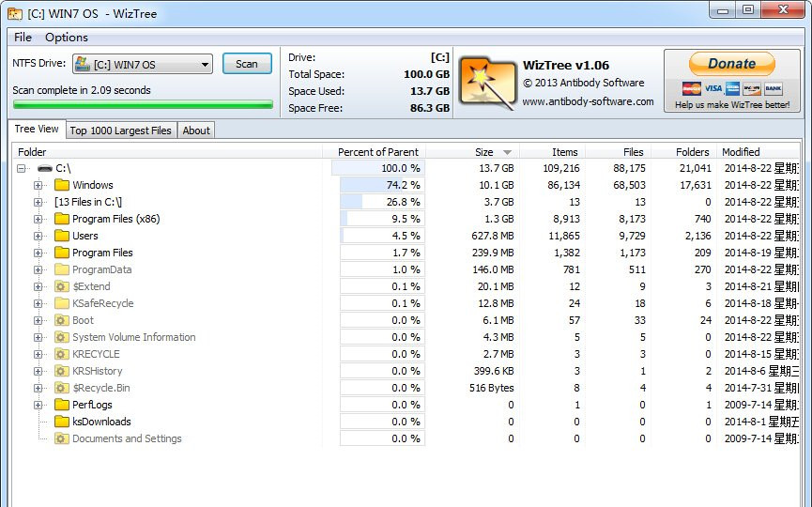Viewport: 812px width, 507px height.
Task: Expand the Users folder node
Action: [x=38, y=236]
